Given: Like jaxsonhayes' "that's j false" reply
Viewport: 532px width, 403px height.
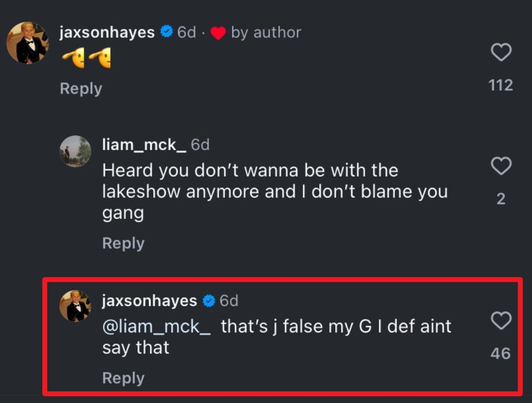Looking at the screenshot, I should click(501, 322).
